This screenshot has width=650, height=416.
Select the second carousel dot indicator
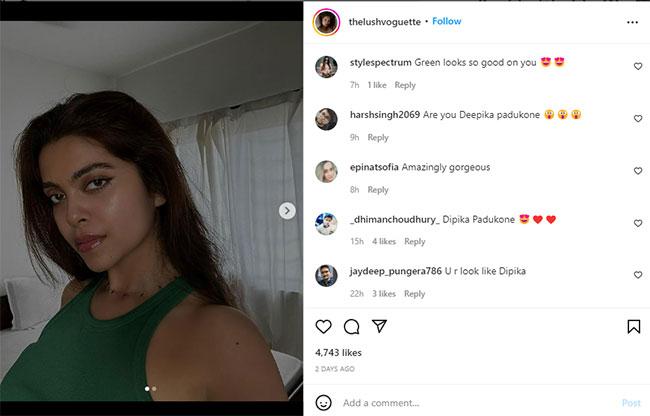(x=154, y=388)
